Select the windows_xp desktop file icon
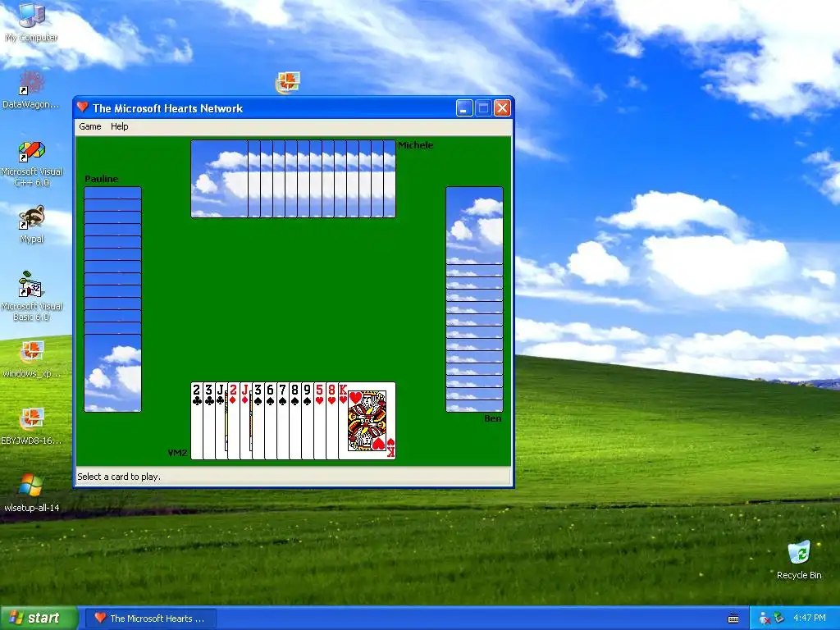The height and width of the screenshot is (630, 840). pos(32,359)
